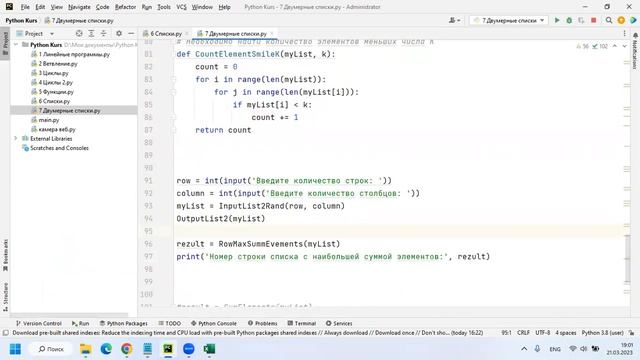640x360 pixels.
Task: Open Search Everywhere magnifier icon
Action: click(x=609, y=20)
